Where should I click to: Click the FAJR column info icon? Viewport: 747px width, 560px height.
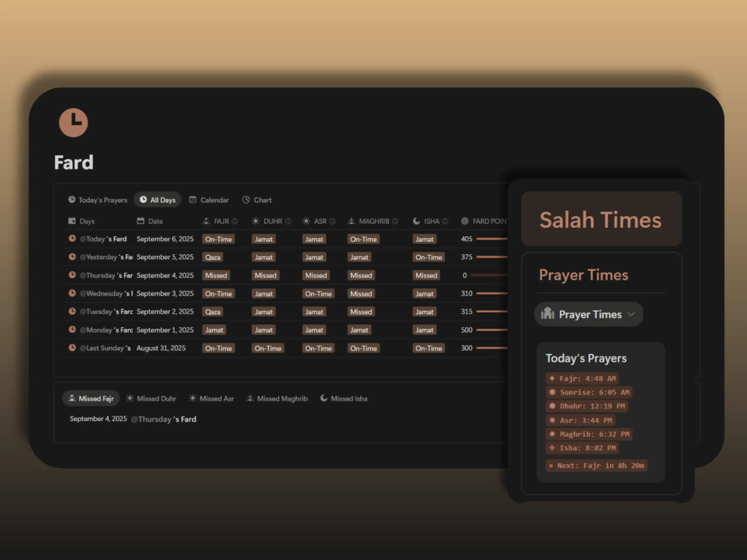tap(235, 221)
